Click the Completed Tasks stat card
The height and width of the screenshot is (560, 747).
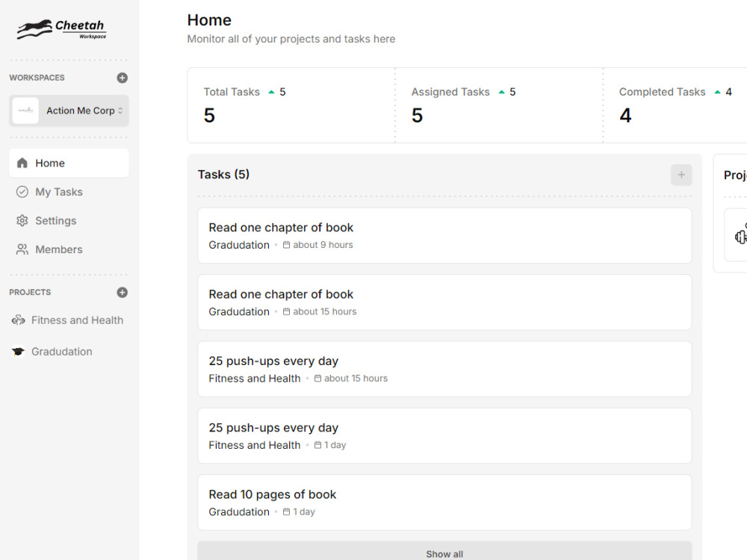[675, 105]
